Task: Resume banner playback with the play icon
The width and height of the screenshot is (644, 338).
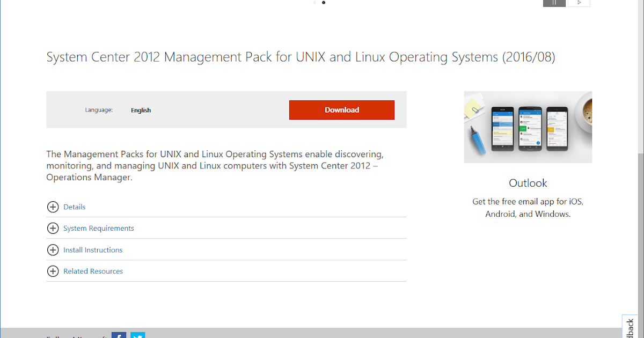Action: coord(579,3)
